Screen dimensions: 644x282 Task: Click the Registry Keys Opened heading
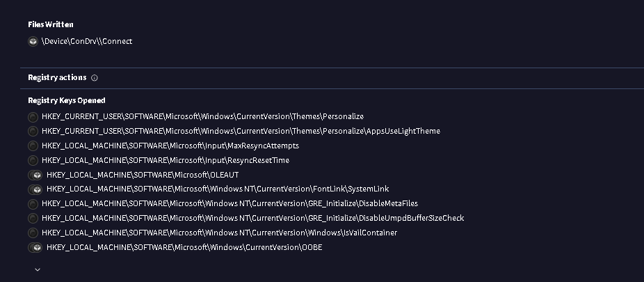pos(66,100)
